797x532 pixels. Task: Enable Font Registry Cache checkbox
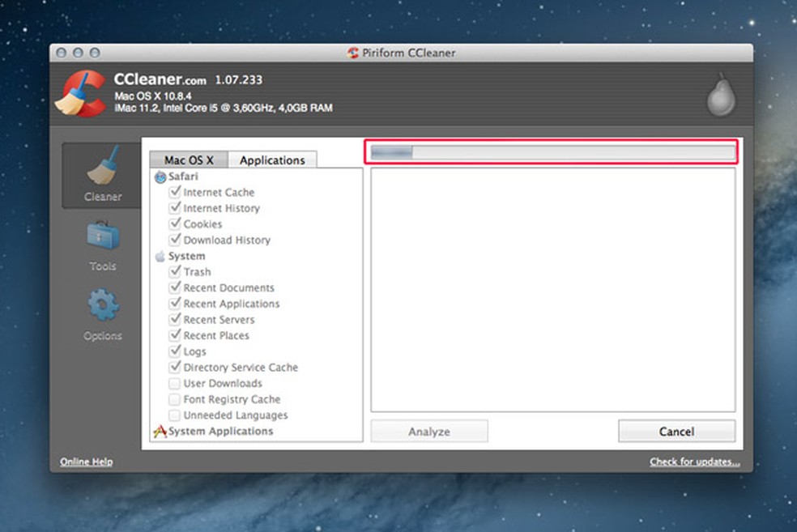(174, 399)
